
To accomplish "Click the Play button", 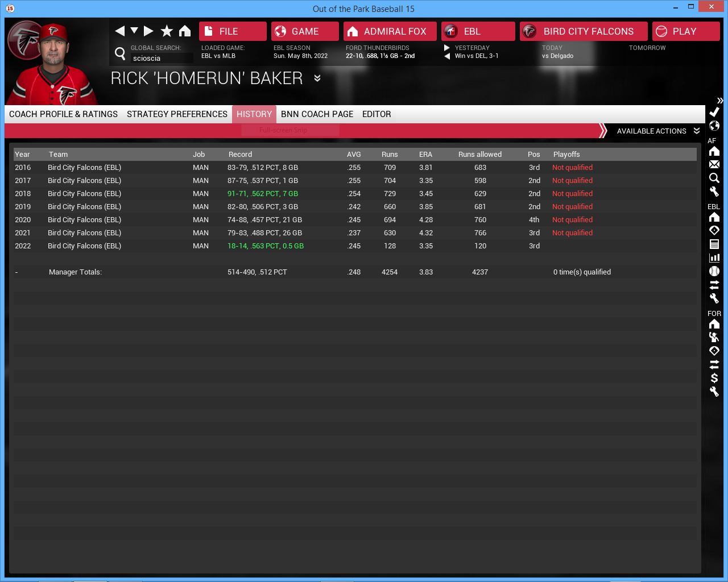I will click(x=685, y=31).
